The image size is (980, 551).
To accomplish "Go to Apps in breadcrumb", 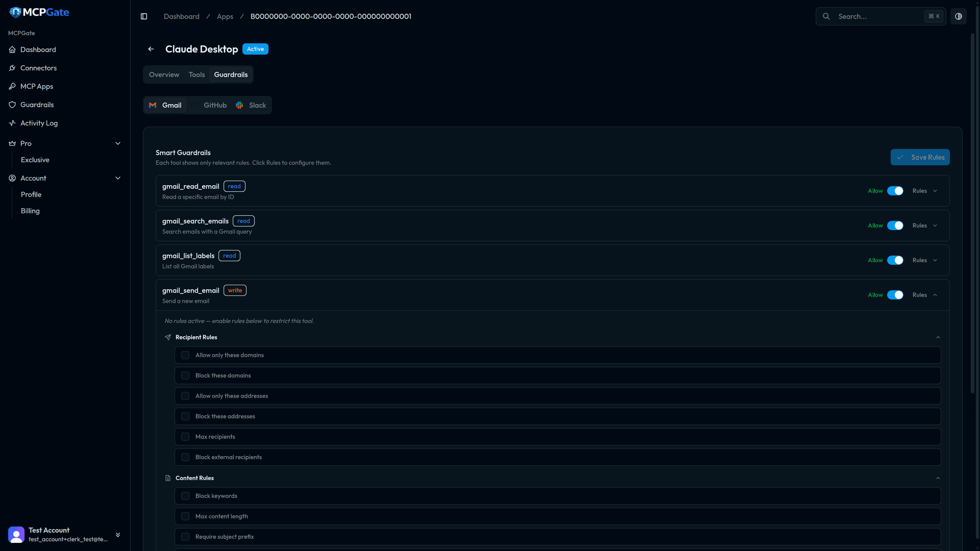I will (225, 16).
